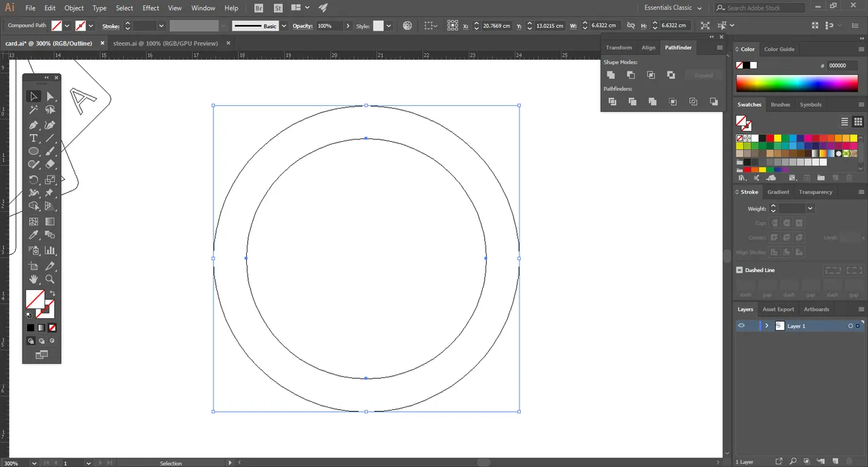Switch to the Gradient tab
Screen dimensions: 868x467
click(778, 192)
